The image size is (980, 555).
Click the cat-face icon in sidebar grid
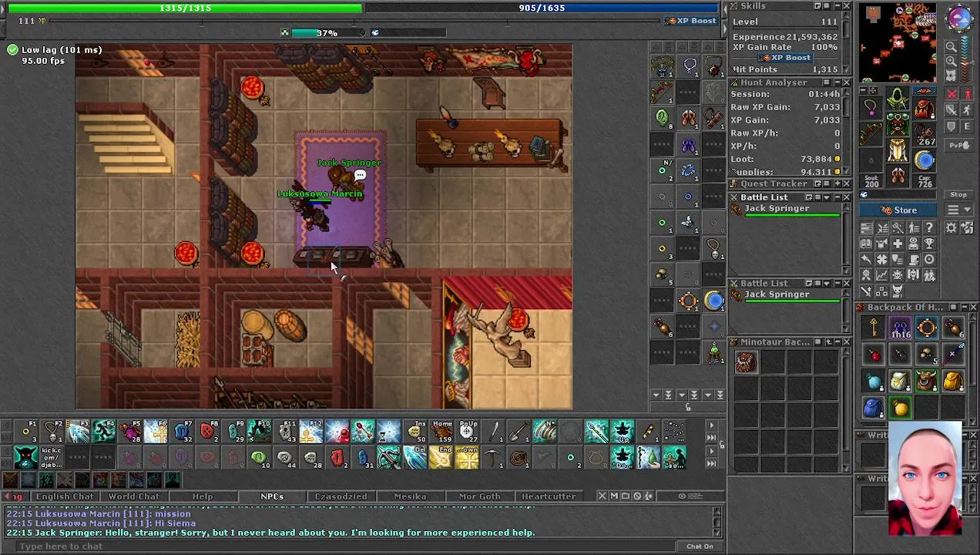[898, 291]
